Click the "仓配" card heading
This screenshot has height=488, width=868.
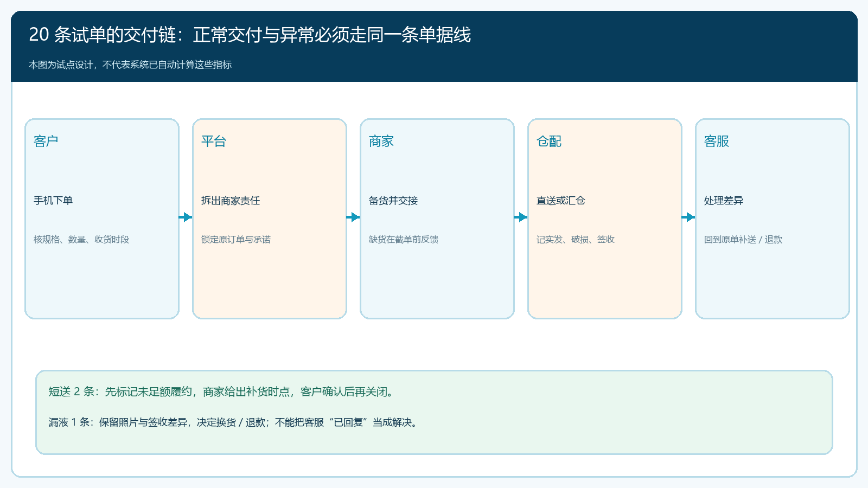tap(548, 141)
